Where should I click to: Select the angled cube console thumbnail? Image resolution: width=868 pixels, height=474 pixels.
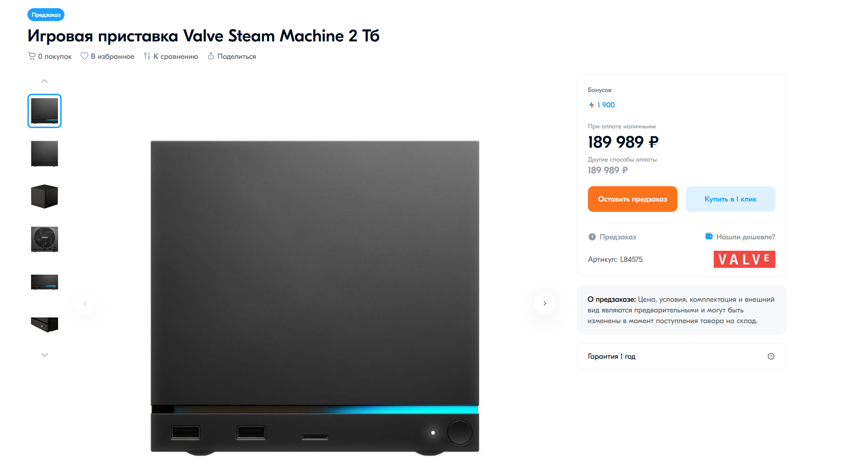tap(45, 197)
